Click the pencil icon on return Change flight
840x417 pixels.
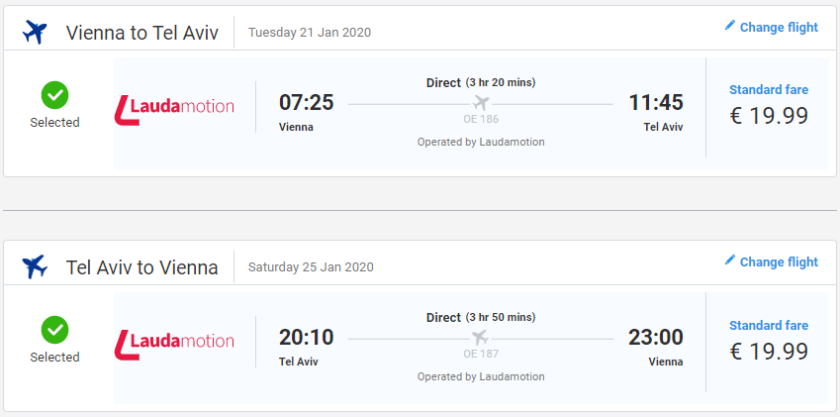pyautogui.click(x=730, y=261)
